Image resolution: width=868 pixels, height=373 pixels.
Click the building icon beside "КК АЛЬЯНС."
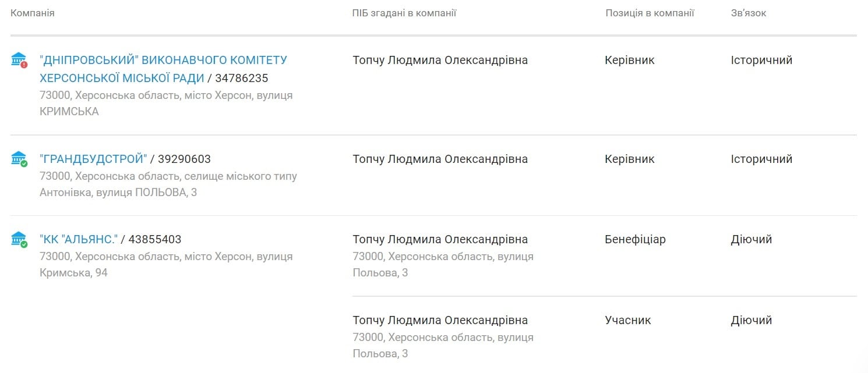tap(19, 239)
